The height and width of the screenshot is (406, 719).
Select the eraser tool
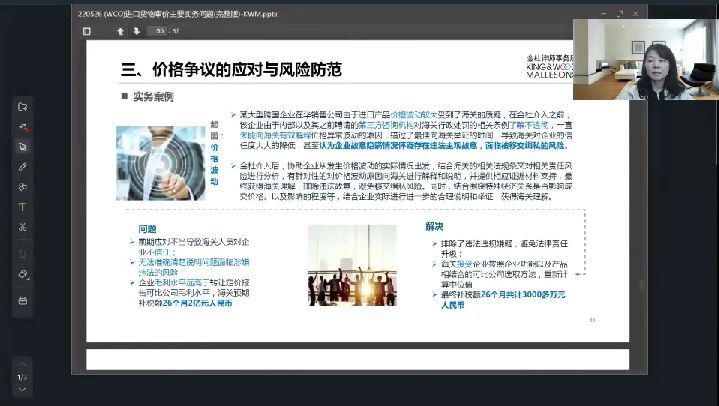[x=22, y=274]
